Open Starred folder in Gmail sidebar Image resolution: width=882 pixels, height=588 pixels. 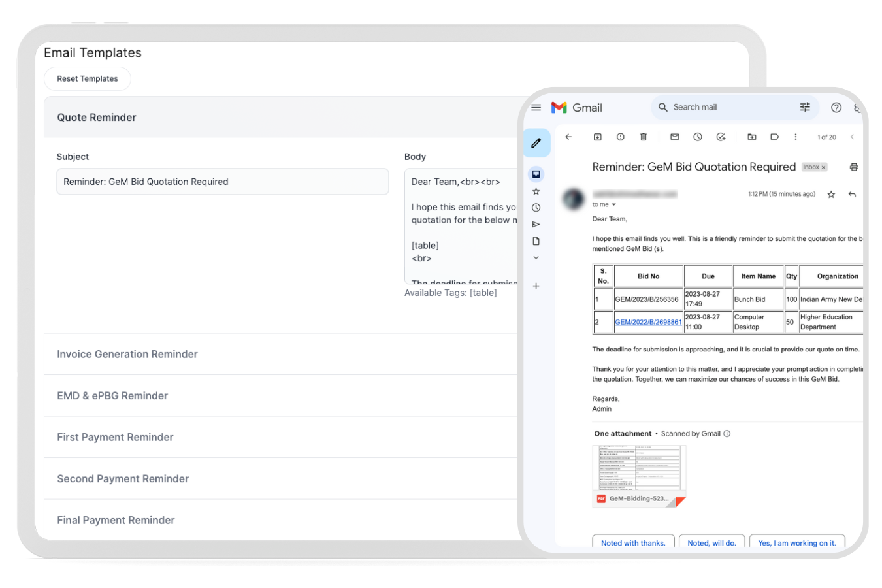pyautogui.click(x=536, y=191)
